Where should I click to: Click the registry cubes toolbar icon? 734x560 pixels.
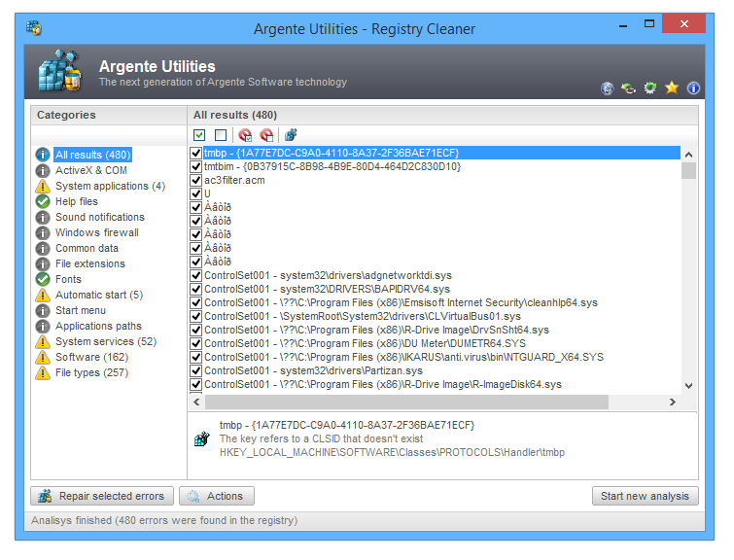(291, 135)
